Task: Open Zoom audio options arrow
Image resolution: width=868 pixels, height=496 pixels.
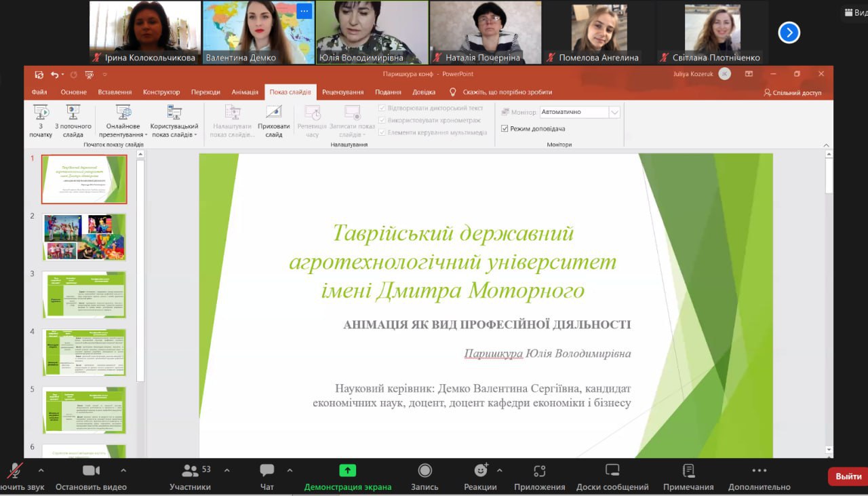Action: 41,470
